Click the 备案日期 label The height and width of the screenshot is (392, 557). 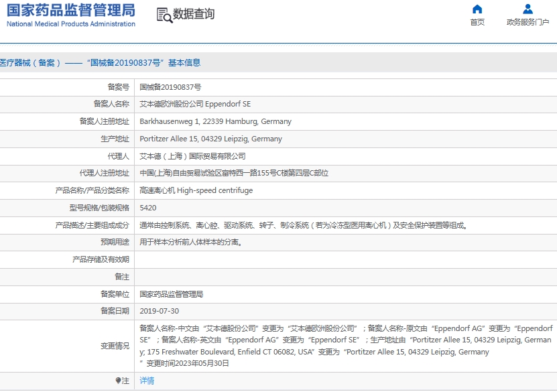pyautogui.click(x=115, y=311)
